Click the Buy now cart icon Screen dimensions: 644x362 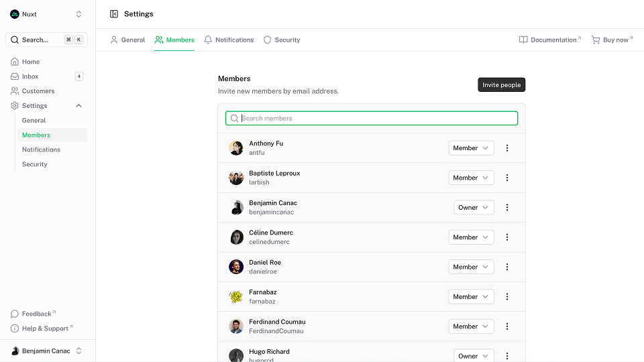(x=596, y=40)
